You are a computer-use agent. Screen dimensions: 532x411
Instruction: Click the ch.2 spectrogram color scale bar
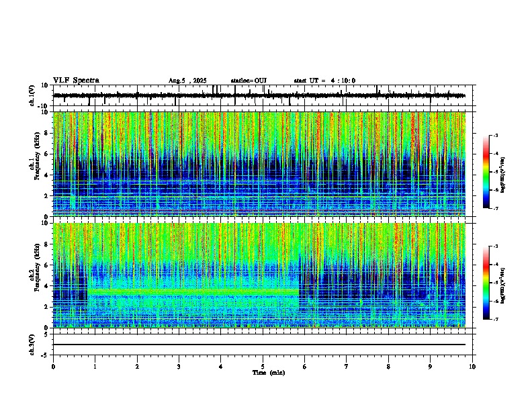point(486,283)
